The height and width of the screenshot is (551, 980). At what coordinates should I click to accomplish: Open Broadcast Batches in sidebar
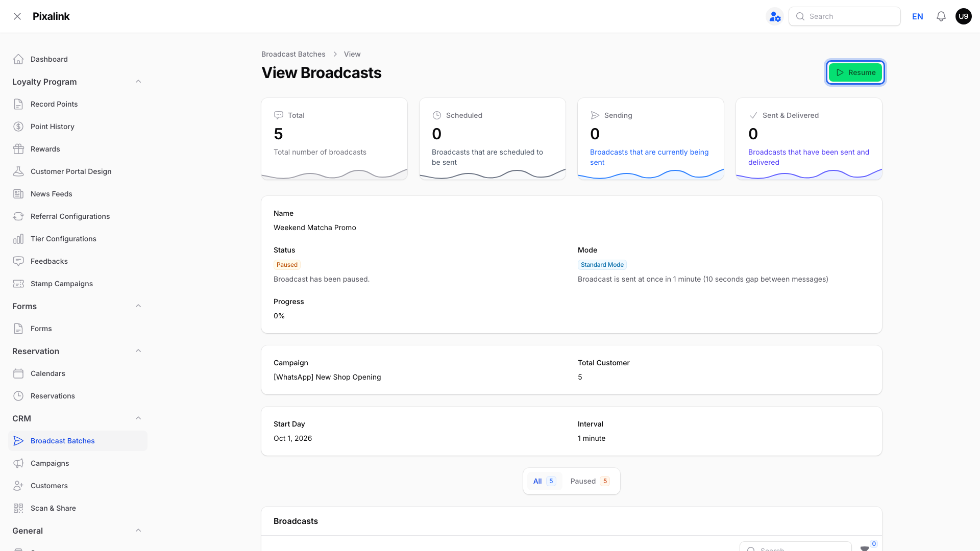(78, 441)
